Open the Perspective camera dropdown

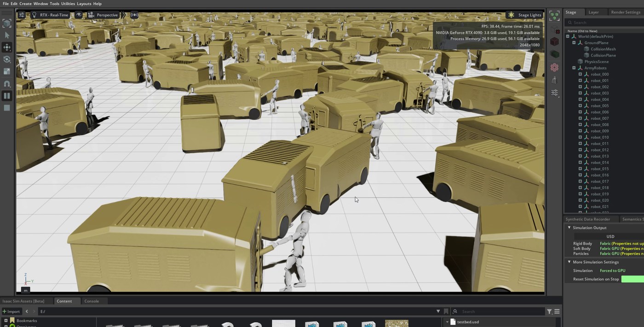[x=103, y=15]
